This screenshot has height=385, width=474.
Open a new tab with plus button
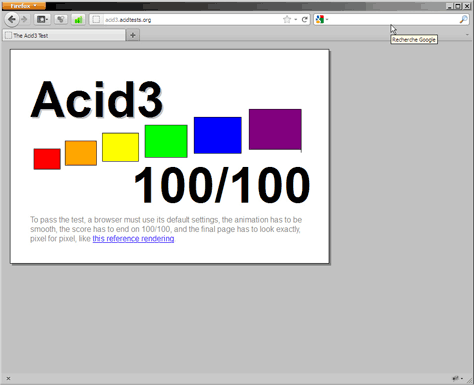click(133, 35)
